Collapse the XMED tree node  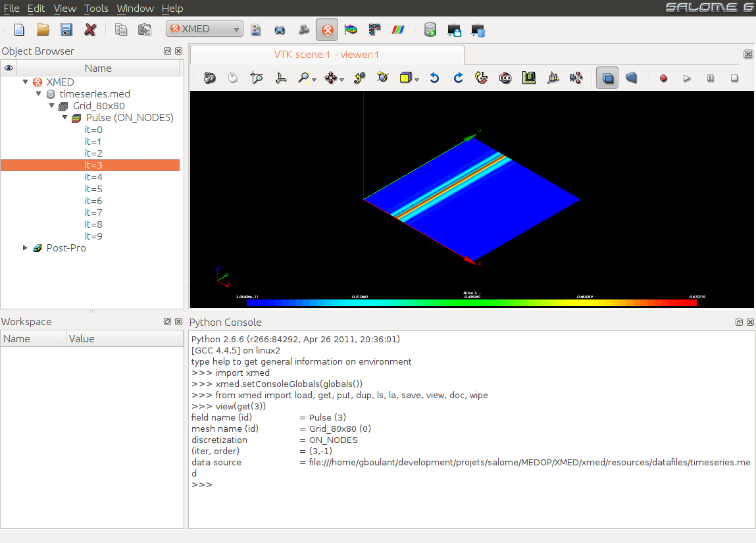[x=26, y=82]
